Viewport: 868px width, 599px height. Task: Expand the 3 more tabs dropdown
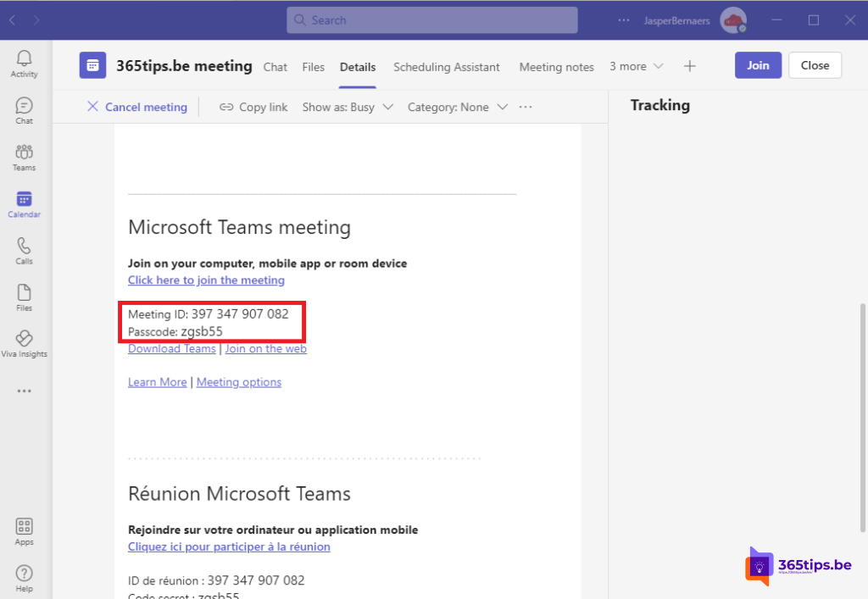point(636,66)
